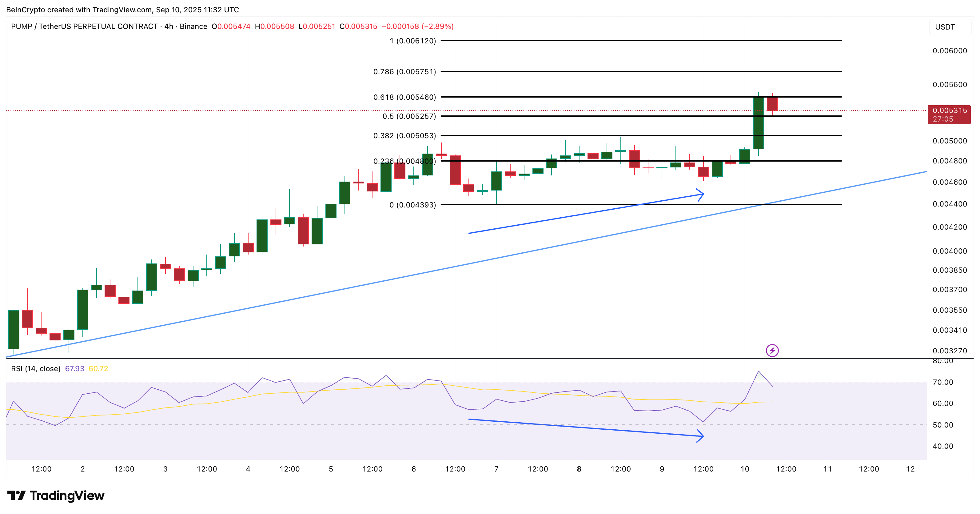Screen dimensions: 980x514
Task: Open the Binance exchange label
Action: [194, 27]
